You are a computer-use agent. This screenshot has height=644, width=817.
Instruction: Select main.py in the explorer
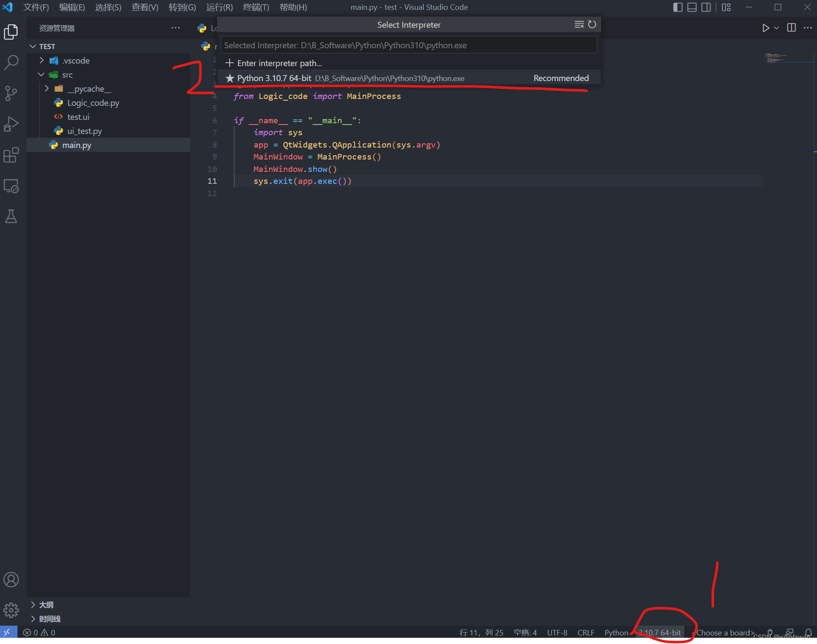point(108,145)
